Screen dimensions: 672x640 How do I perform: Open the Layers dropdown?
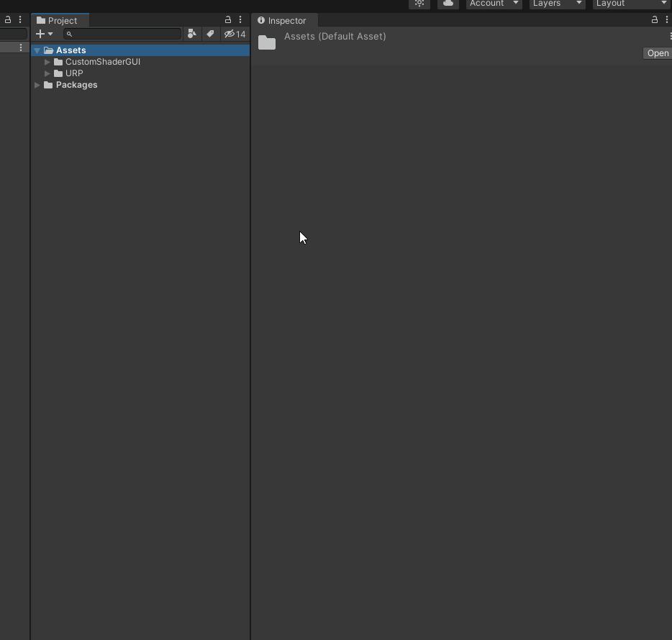click(556, 4)
